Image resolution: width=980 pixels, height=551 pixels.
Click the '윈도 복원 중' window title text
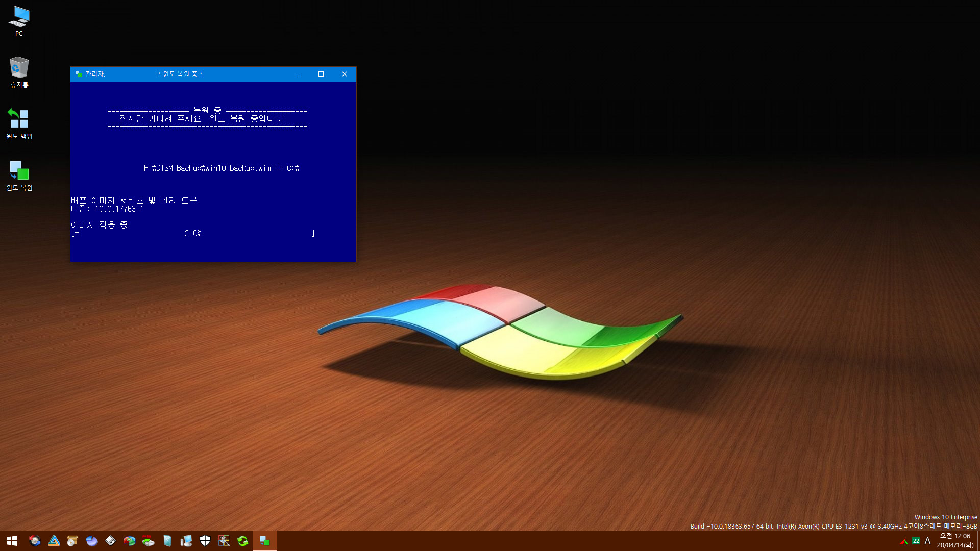180,74
